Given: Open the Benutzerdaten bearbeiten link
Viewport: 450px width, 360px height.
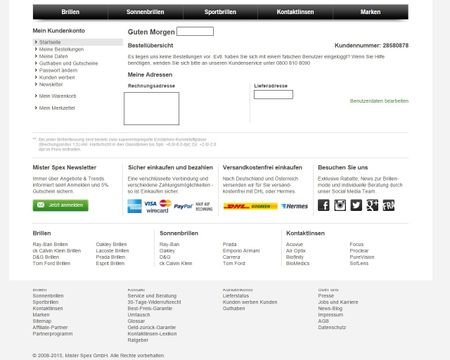Looking at the screenshot, I should tap(379, 101).
